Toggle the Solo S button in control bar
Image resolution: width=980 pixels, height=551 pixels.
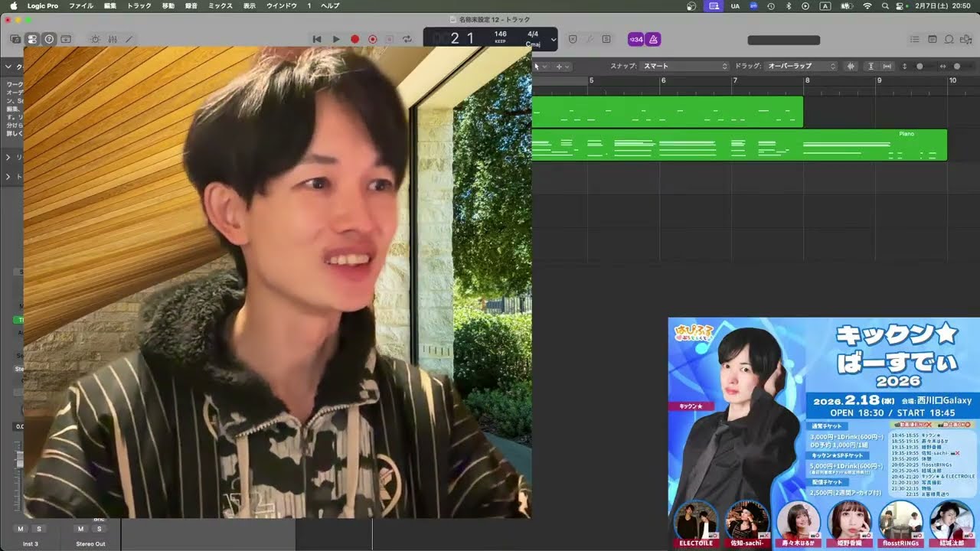coord(606,39)
